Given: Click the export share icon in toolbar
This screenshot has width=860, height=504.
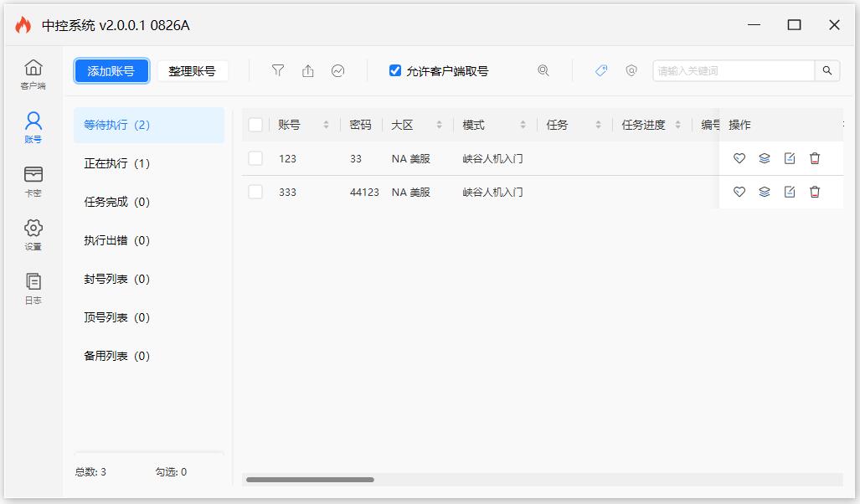Looking at the screenshot, I should click(308, 71).
